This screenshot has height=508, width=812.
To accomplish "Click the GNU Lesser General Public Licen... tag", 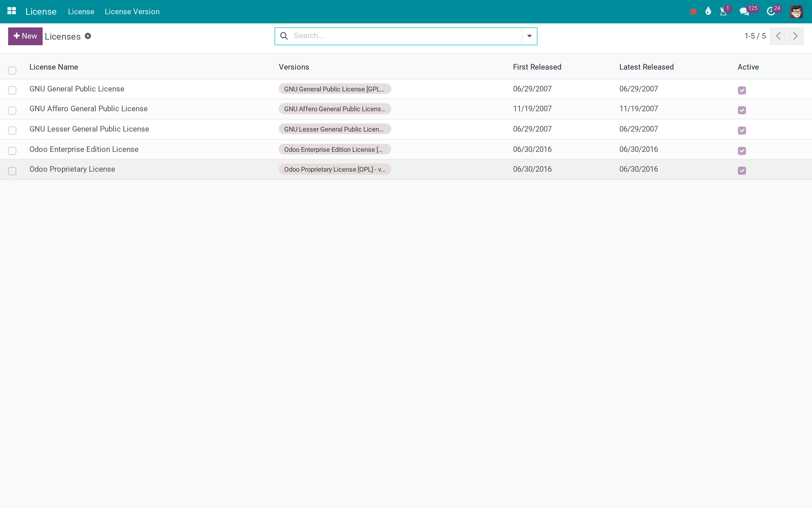I will pos(334,129).
